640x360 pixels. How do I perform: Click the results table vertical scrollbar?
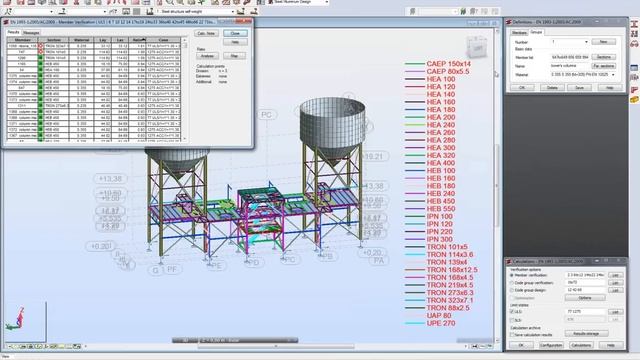tap(184, 90)
